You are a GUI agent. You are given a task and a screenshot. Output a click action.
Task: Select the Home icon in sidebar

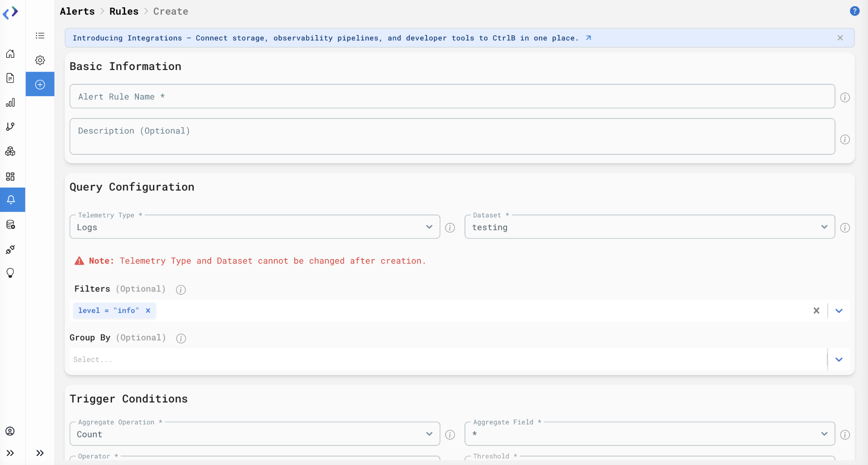point(10,54)
